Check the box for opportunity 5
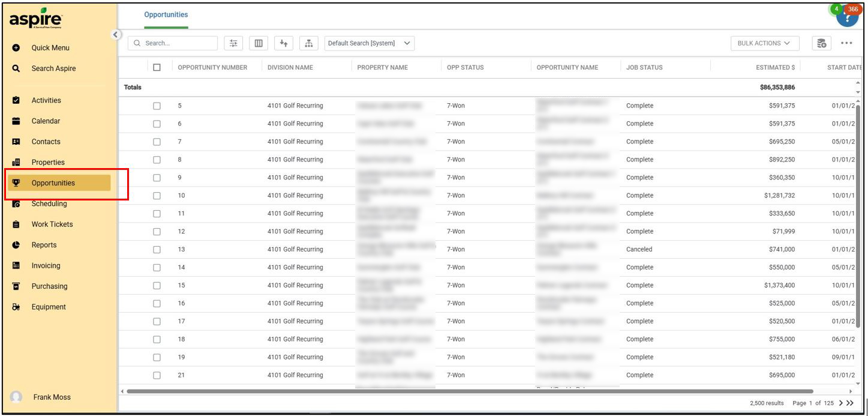The height and width of the screenshot is (416, 868). 157,106
